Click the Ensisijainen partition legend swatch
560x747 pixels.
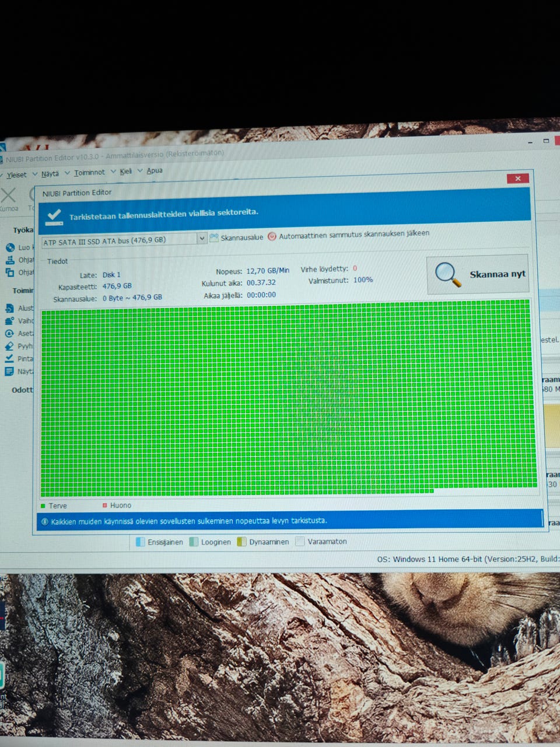[x=140, y=542]
